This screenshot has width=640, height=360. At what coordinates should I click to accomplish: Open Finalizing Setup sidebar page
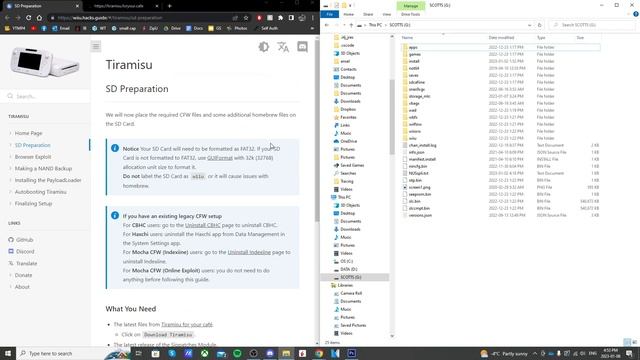33,203
